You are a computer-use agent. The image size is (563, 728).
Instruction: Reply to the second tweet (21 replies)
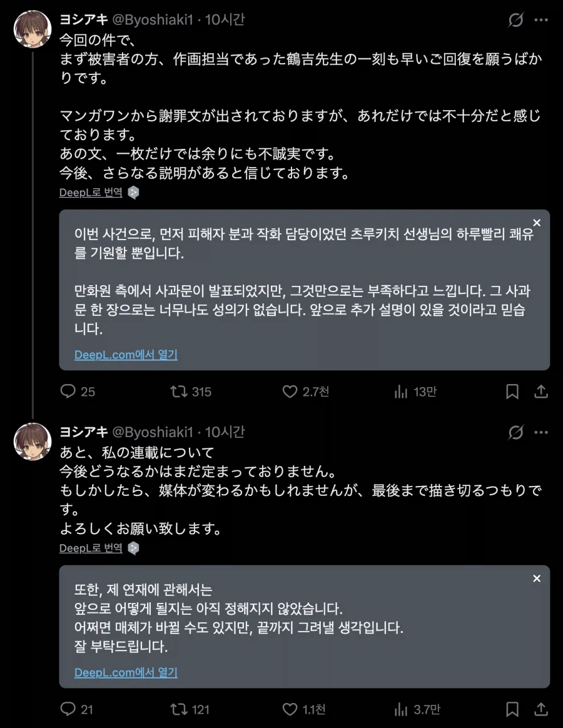pos(68,709)
